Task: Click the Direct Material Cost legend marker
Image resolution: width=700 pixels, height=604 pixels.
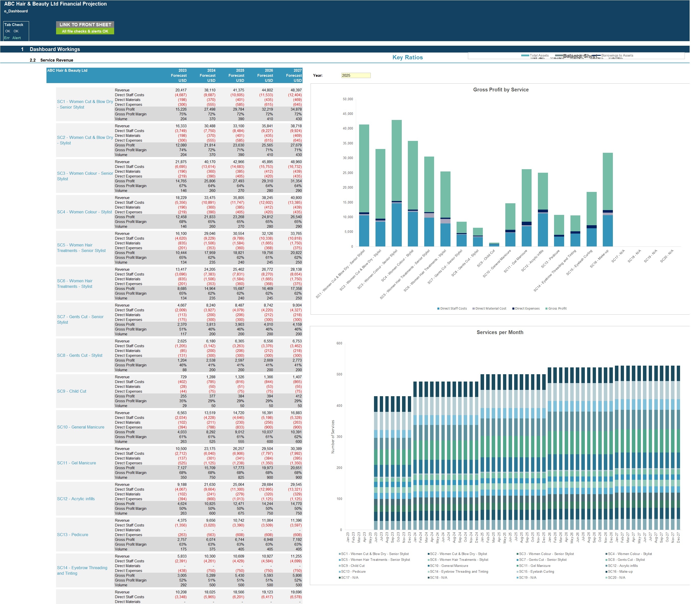Action: point(474,309)
